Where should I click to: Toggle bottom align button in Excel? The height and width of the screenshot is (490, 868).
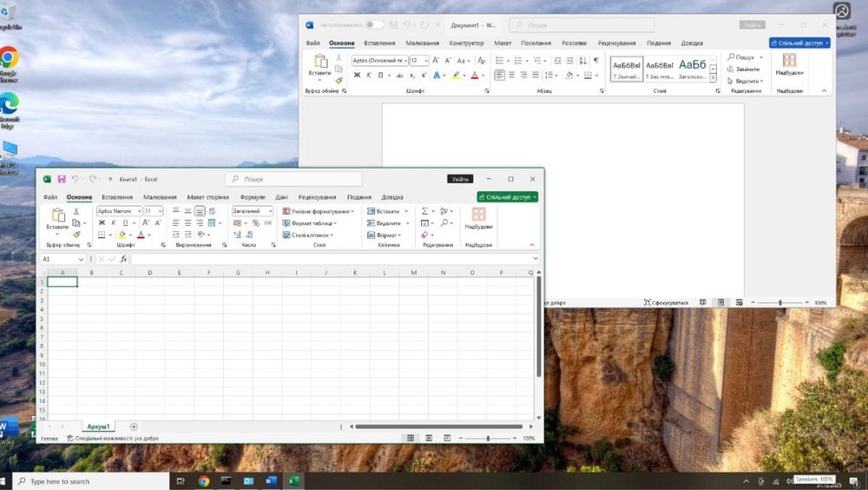(200, 211)
